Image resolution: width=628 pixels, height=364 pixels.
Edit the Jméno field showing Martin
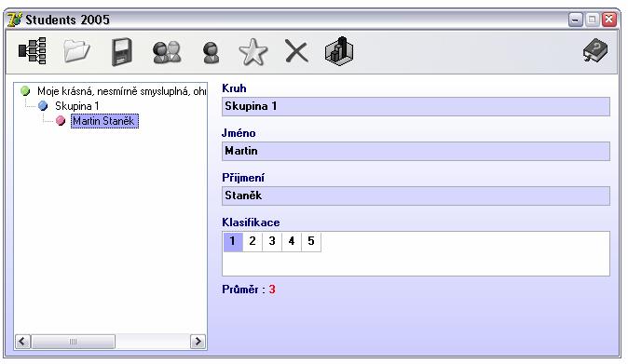[416, 151]
